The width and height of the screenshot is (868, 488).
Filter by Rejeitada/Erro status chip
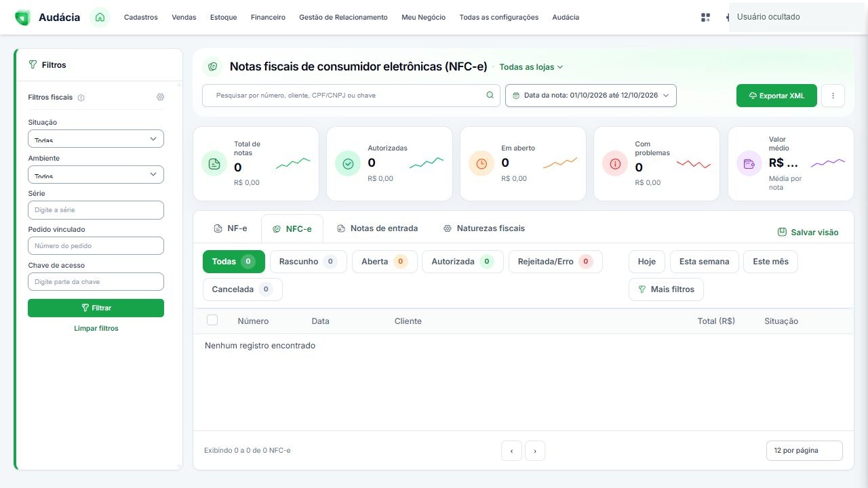(555, 262)
